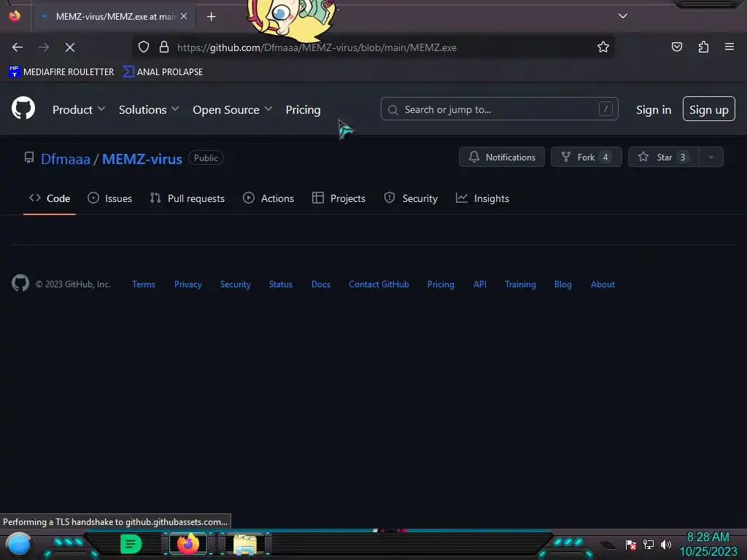
Task: Expand the Open Source menu
Action: click(233, 109)
